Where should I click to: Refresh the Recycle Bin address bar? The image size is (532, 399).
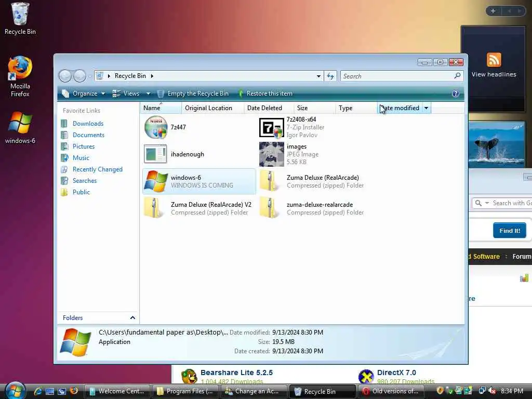tap(330, 76)
